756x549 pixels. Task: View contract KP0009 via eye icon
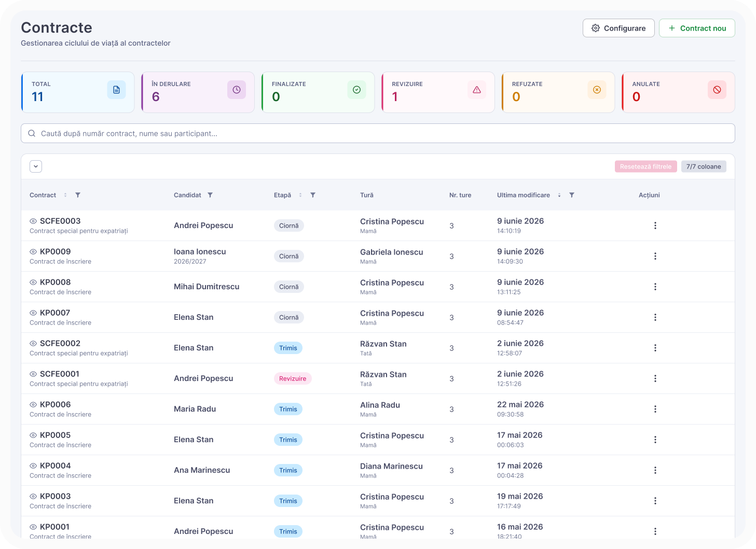[33, 251]
